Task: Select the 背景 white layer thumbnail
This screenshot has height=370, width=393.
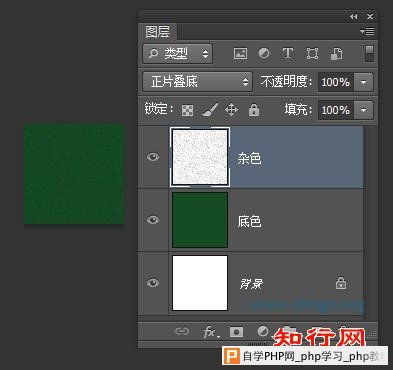Action: coord(200,283)
